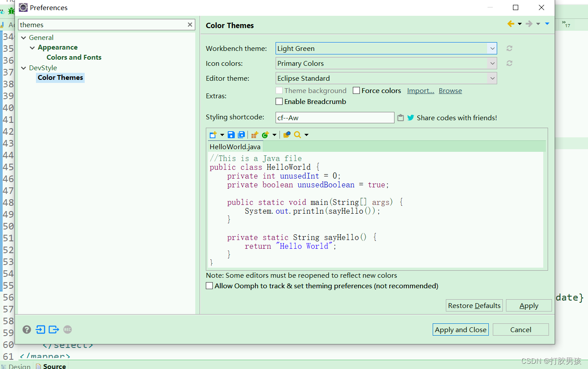Collapse the DevStyle tree node
The height and width of the screenshot is (369, 588).
coord(24,68)
